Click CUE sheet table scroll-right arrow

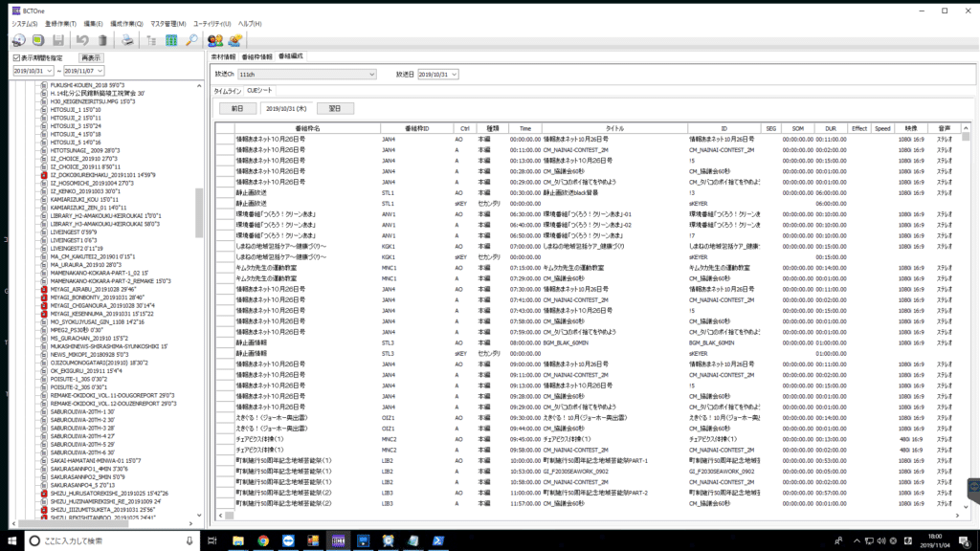click(957, 516)
